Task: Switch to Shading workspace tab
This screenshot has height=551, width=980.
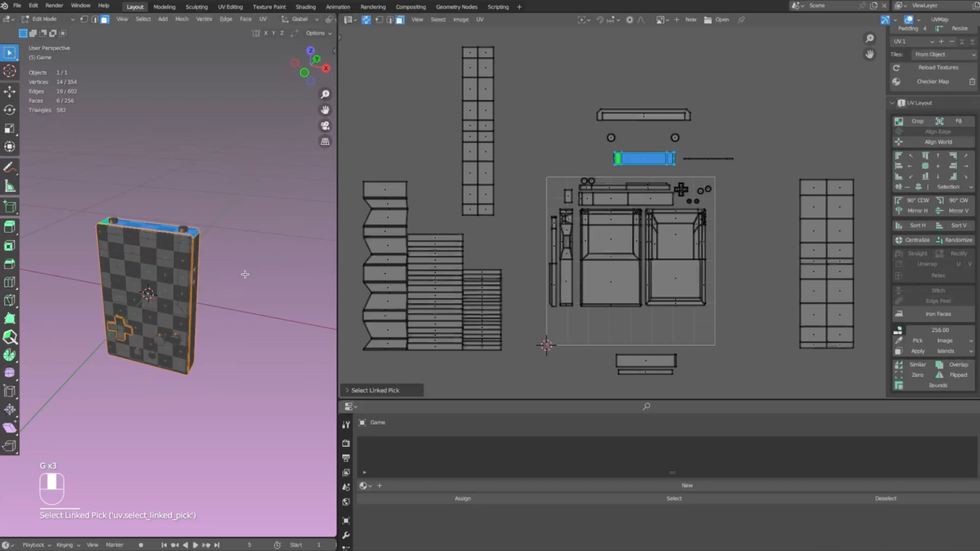Action: 306,7
